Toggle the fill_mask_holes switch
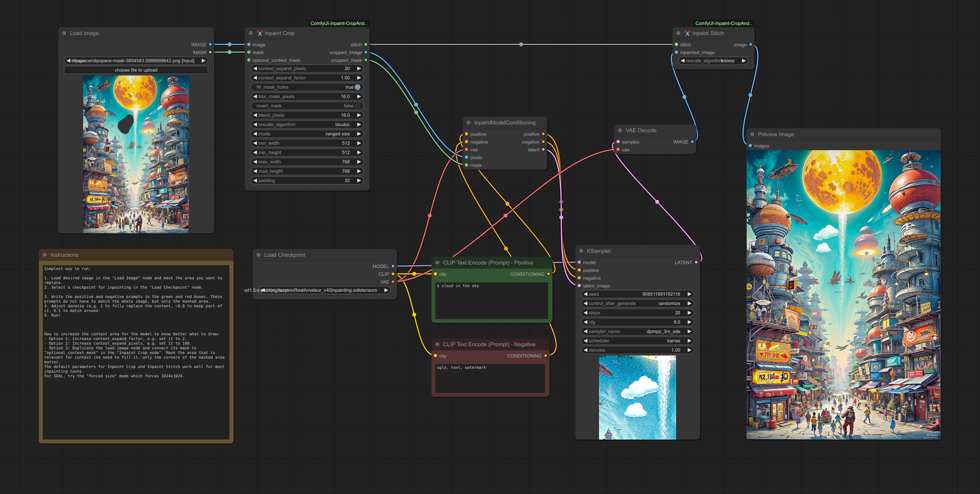980x494 pixels. 357,87
